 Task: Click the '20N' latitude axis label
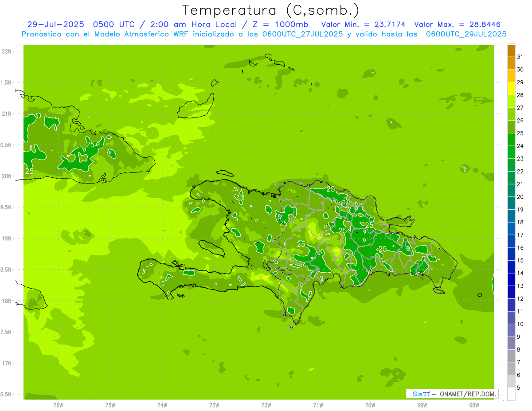pyautogui.click(x=7, y=176)
